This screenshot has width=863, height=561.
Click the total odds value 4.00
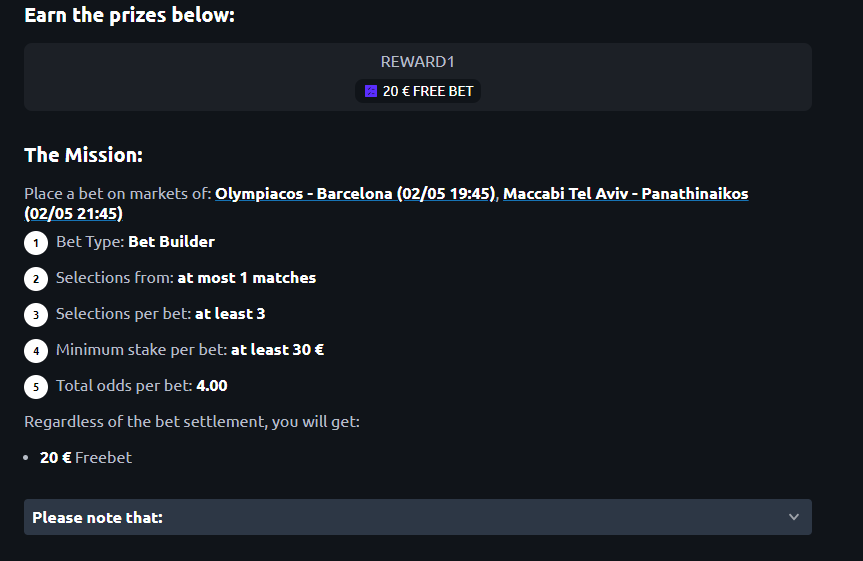212,385
